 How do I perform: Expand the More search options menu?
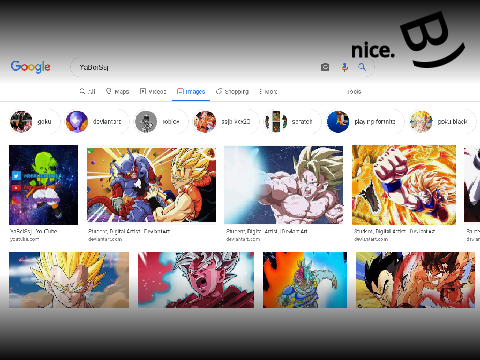268,91
